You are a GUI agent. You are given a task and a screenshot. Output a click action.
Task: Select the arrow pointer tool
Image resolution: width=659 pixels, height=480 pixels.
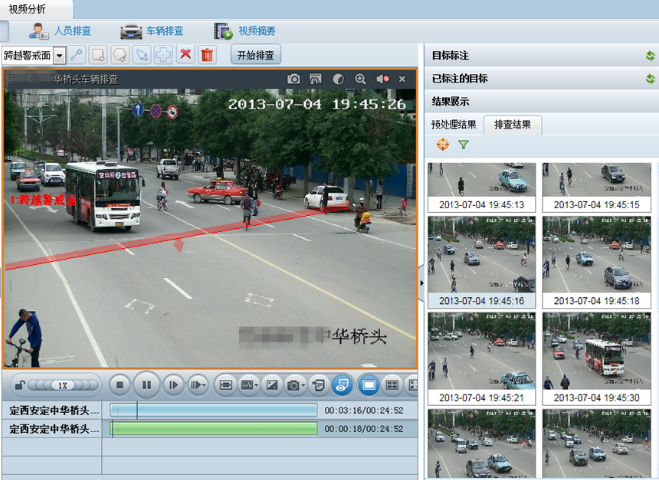click(x=141, y=55)
